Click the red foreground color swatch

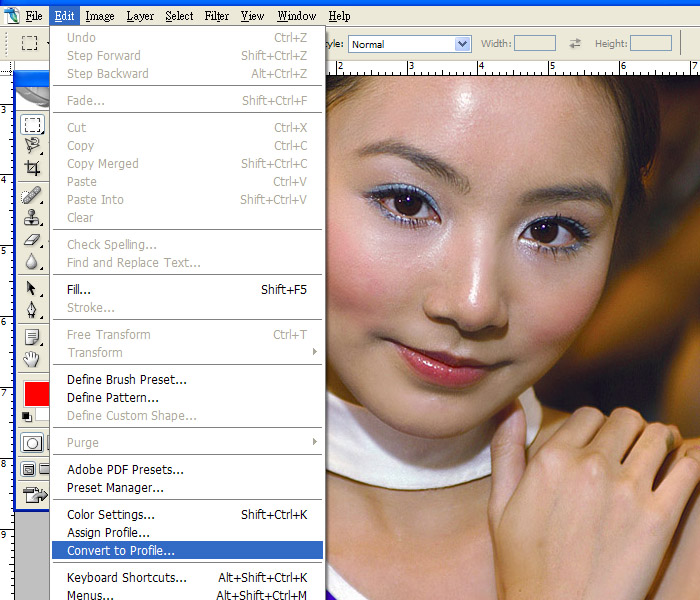(37, 392)
